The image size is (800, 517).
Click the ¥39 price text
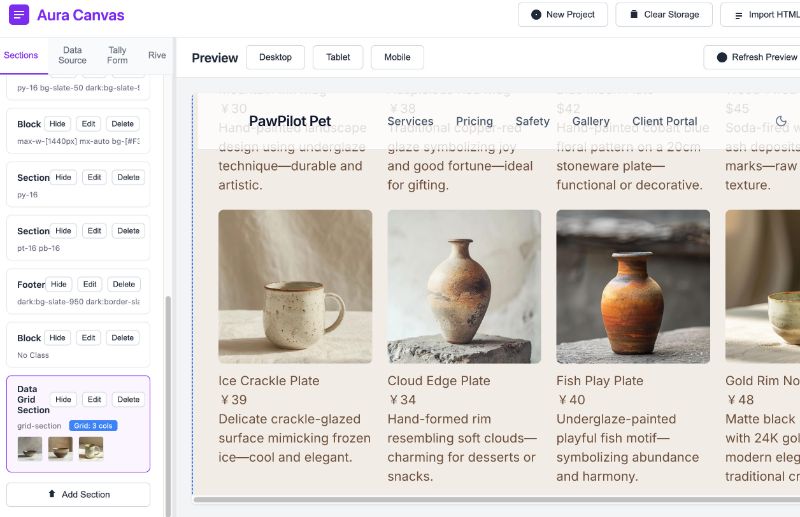(233, 400)
